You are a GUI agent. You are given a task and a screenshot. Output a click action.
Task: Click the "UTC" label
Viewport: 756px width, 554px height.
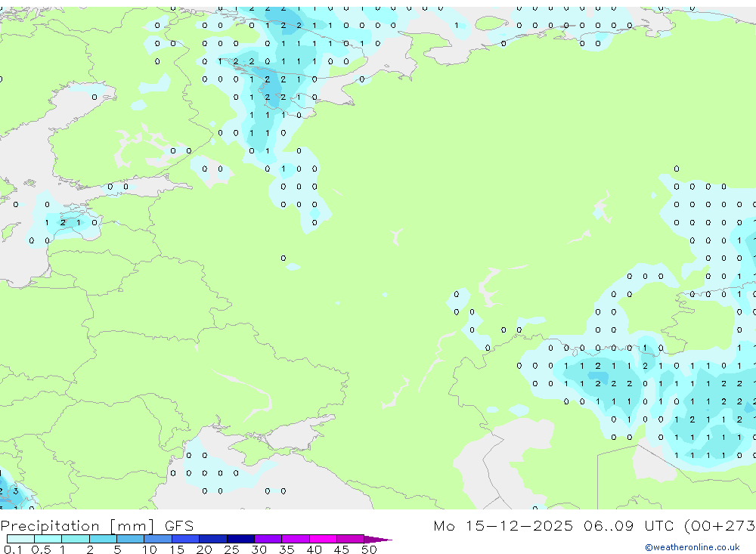click(x=659, y=525)
